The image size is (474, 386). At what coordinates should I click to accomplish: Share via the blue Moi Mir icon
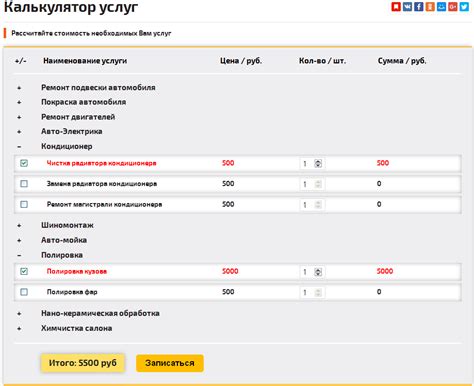point(441,6)
